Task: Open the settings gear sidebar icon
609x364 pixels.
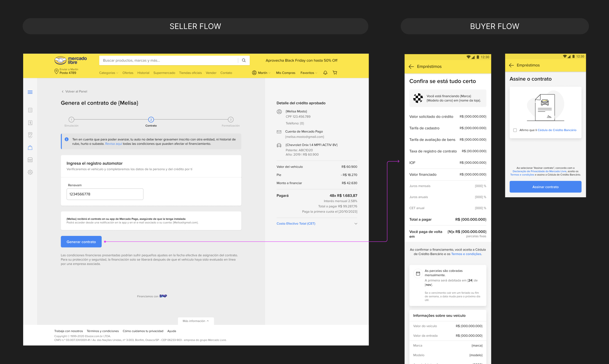Action: (30, 172)
